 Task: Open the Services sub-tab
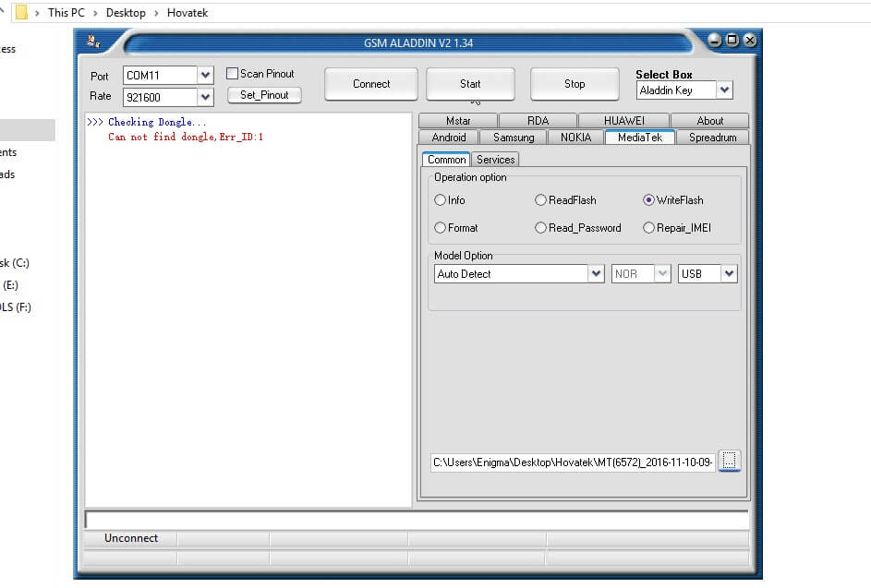[495, 160]
